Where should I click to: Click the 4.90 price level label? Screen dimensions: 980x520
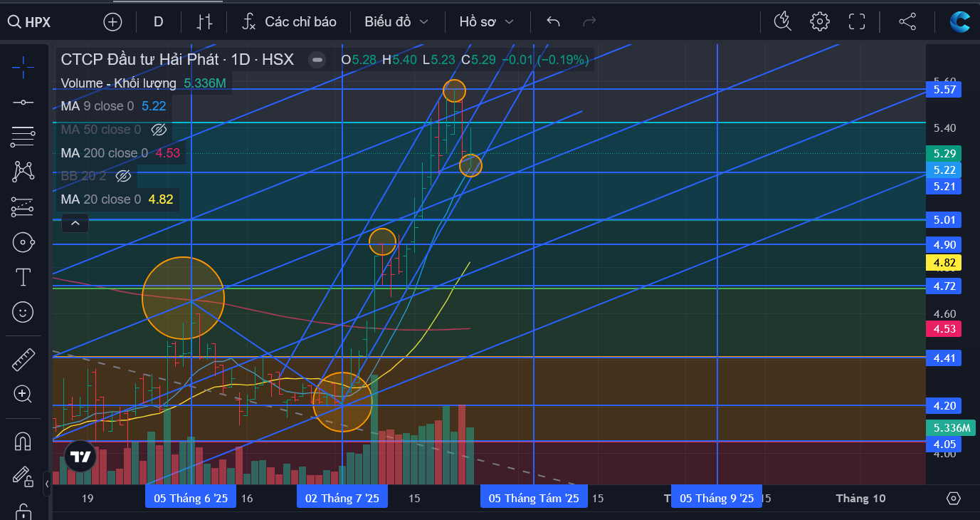click(x=943, y=244)
